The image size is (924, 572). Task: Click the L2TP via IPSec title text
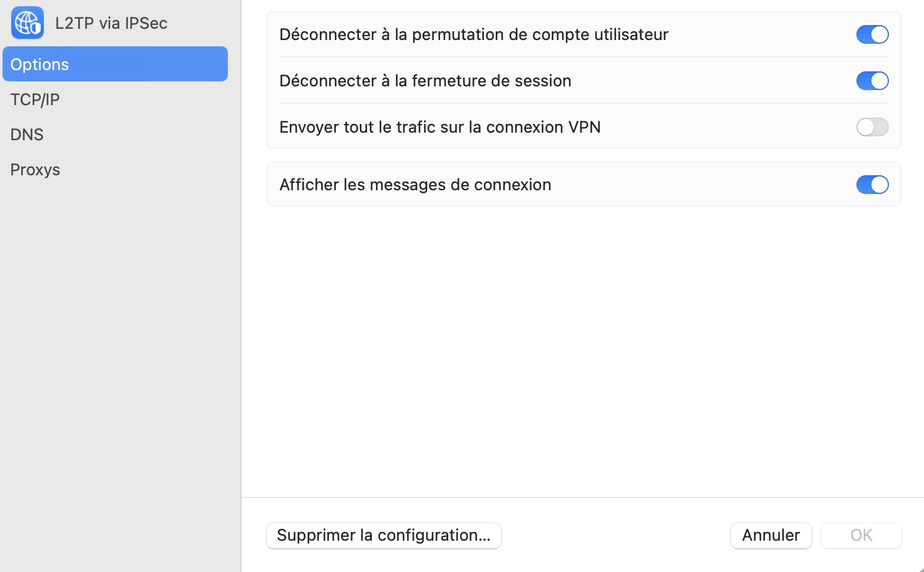click(111, 23)
